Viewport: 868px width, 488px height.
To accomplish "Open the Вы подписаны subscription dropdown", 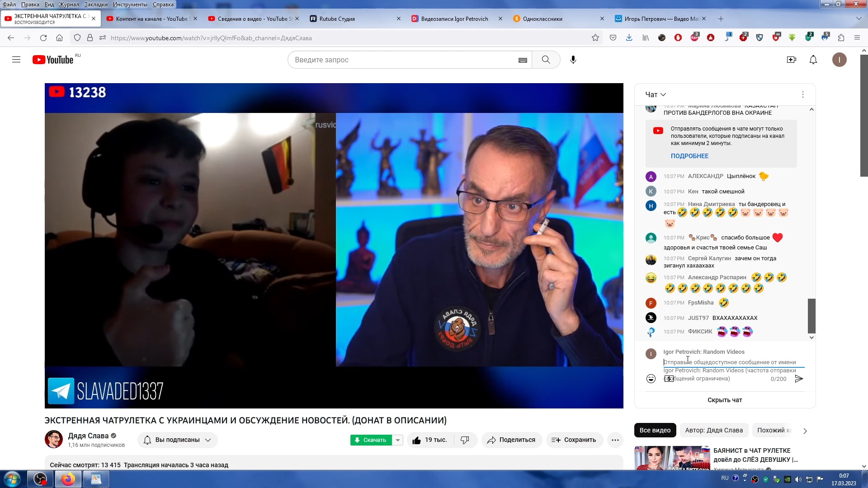I will click(x=177, y=440).
